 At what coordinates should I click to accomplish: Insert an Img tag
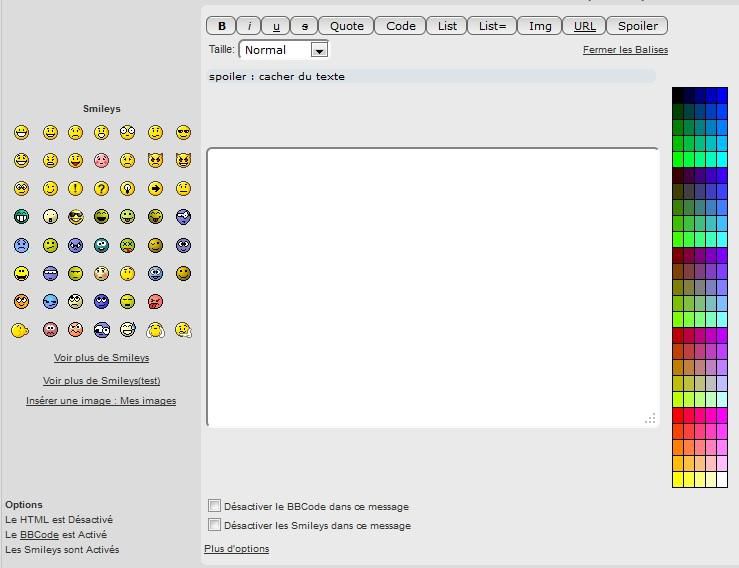click(x=540, y=26)
